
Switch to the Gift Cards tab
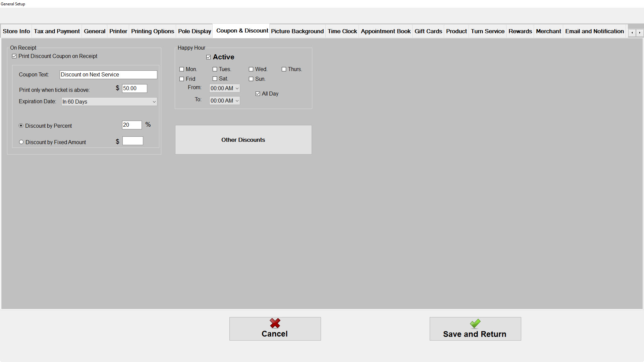428,31
